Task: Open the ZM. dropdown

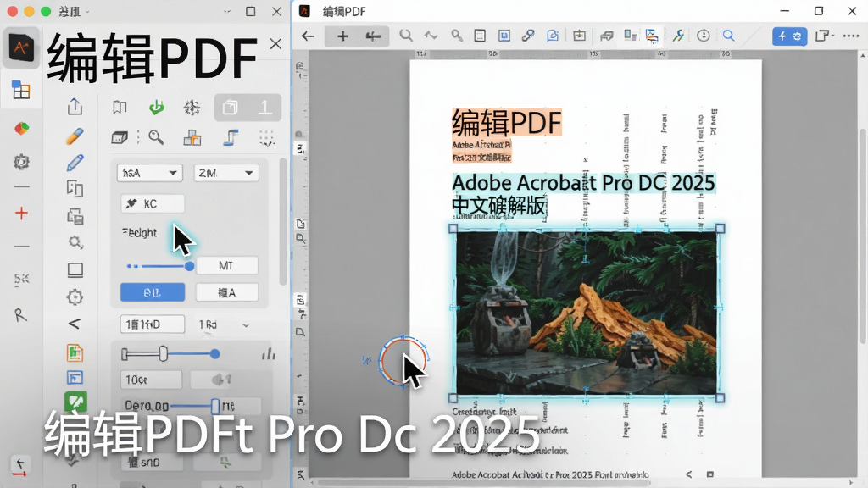Action: [225, 173]
